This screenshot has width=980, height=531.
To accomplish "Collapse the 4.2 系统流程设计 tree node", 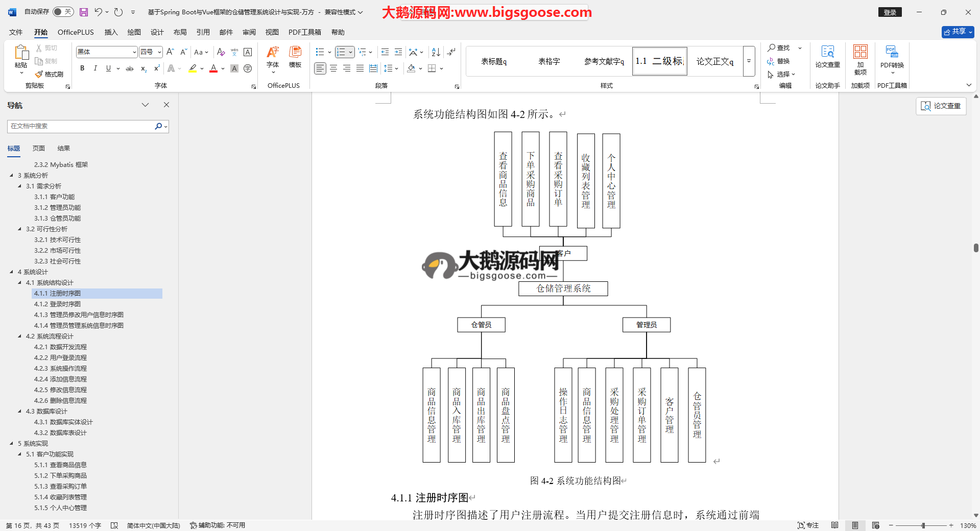I will click(20, 336).
